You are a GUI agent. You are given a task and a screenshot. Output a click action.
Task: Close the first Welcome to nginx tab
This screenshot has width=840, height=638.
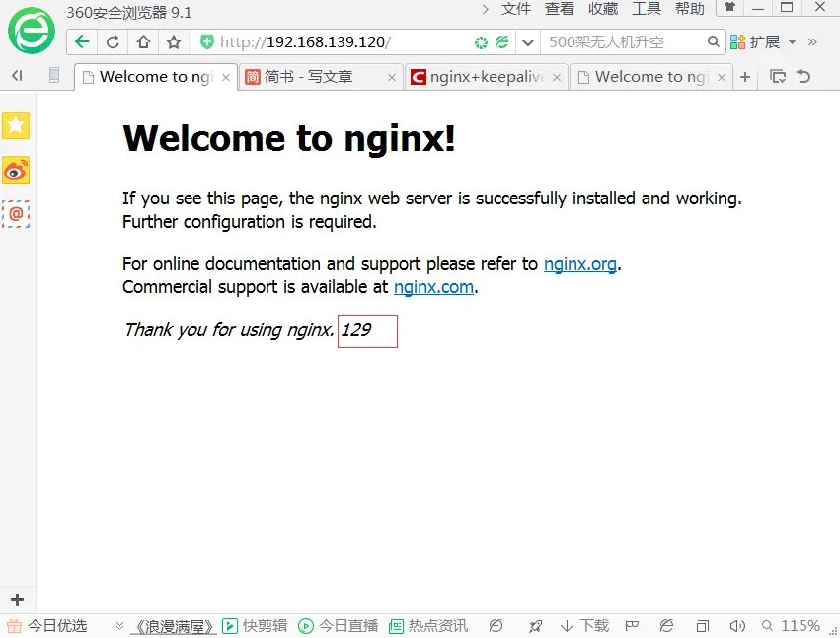(x=226, y=78)
